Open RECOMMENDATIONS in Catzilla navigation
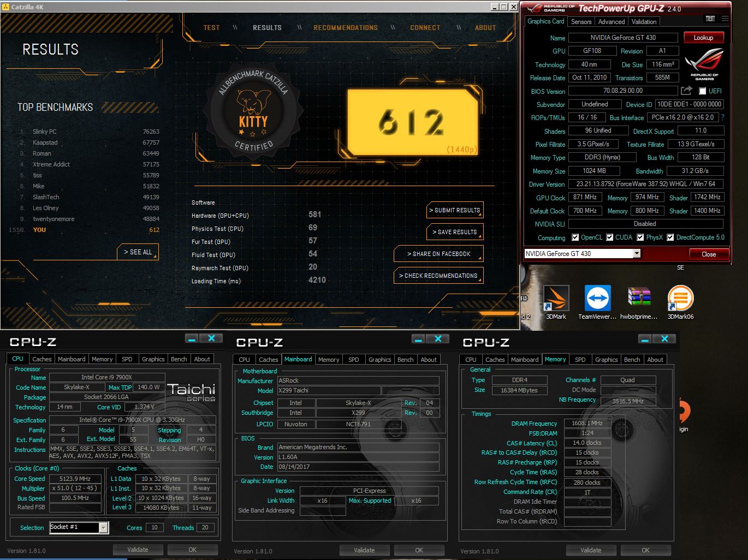This screenshot has height=560, width=748. (x=346, y=28)
